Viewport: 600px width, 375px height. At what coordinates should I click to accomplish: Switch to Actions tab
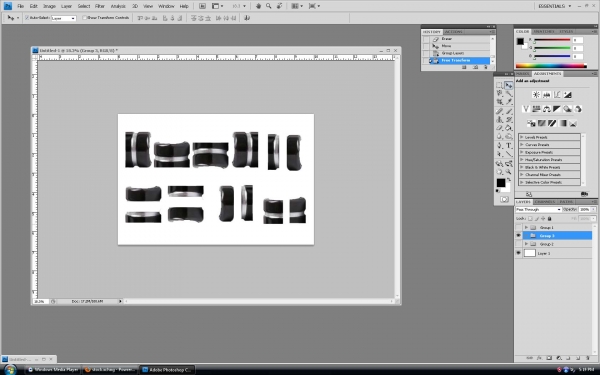click(x=453, y=32)
